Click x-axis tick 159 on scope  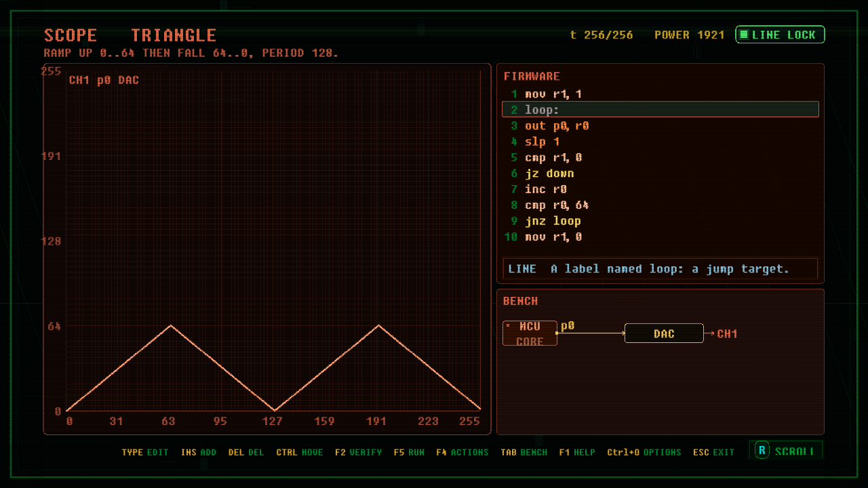point(324,422)
